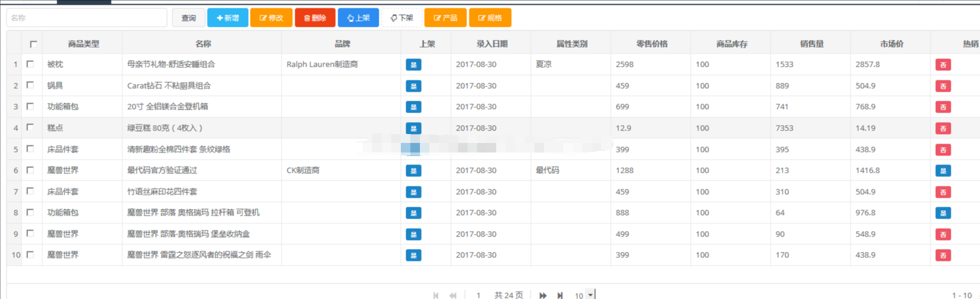980x299 pixels.
Task: Click red 热销 badge for 清新趣粉 row
Action: [x=943, y=149]
